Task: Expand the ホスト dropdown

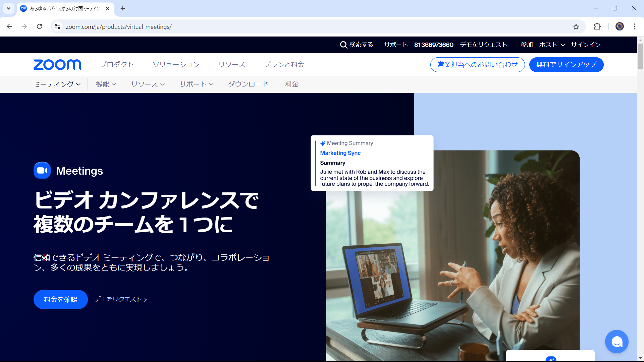Action: point(552,45)
